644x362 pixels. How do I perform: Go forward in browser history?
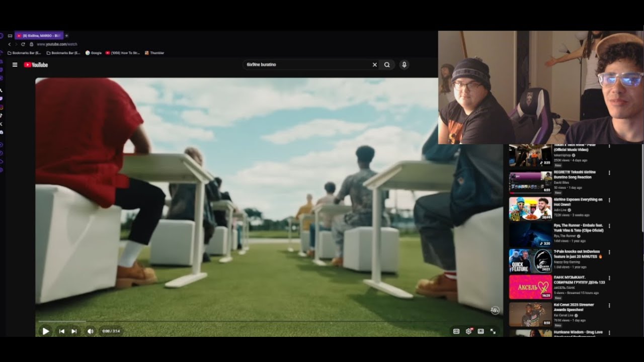pyautogui.click(x=16, y=44)
